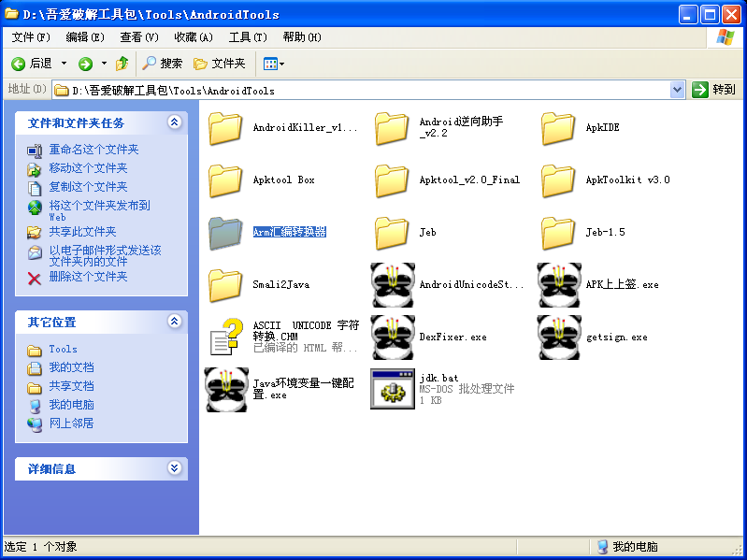Open the Android逆向助手_v2.2 folder icon

(392, 128)
